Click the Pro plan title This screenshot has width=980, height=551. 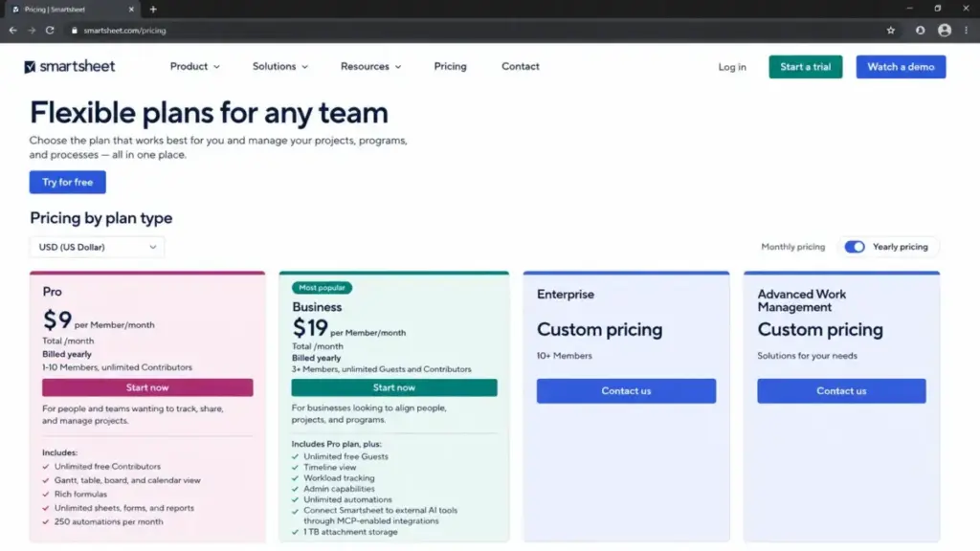[52, 292]
